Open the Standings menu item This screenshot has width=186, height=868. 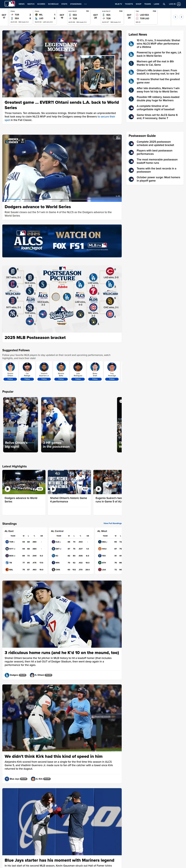(76, 4)
